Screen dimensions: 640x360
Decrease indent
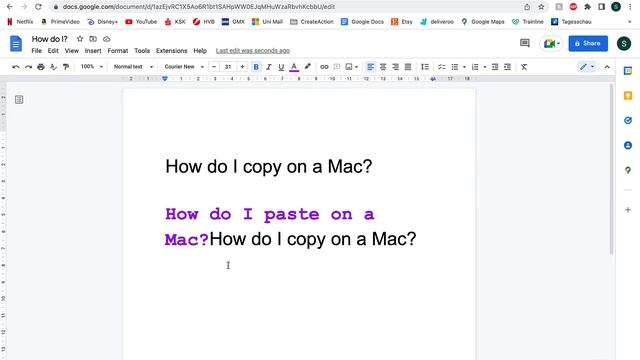(495, 67)
